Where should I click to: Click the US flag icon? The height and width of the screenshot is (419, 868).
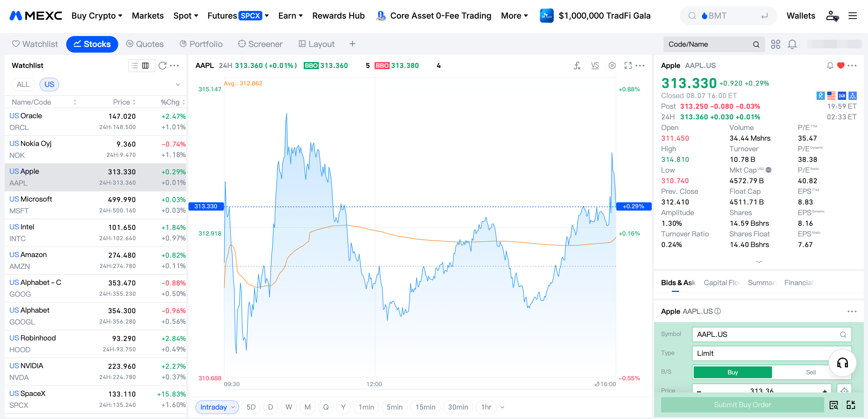(x=831, y=96)
